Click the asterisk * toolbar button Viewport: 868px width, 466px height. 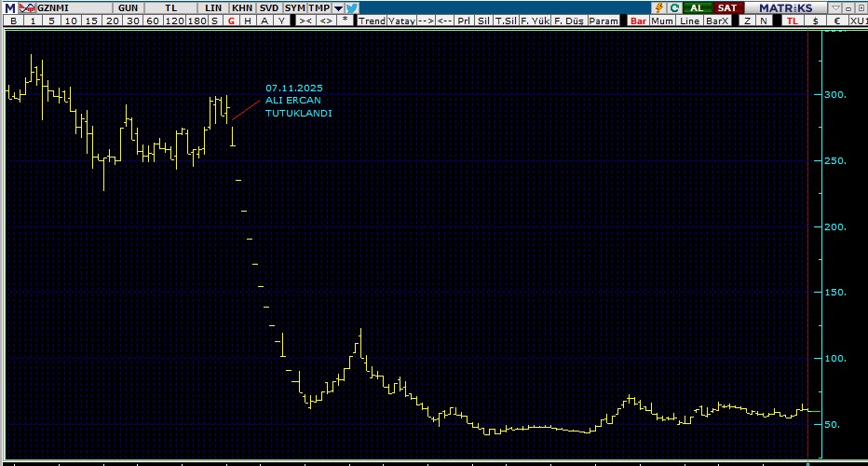pyautogui.click(x=346, y=21)
